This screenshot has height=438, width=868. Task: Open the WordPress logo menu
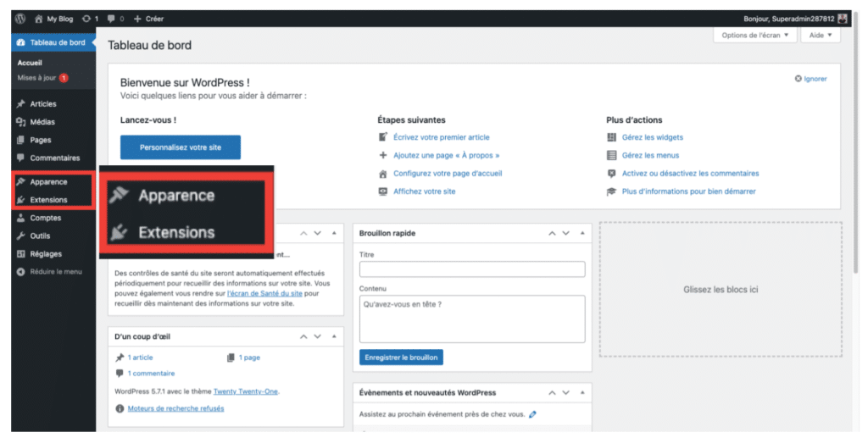[20, 19]
